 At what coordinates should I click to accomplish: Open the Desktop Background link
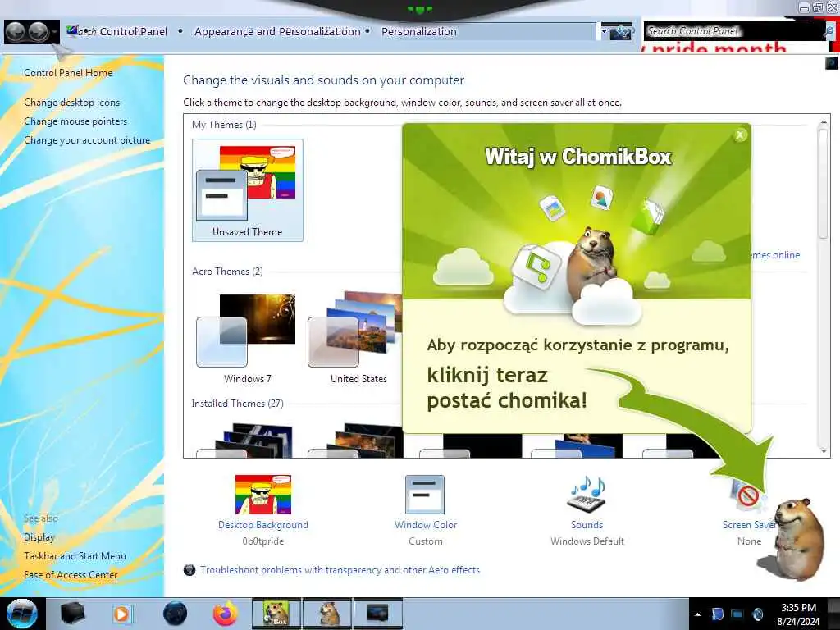click(263, 525)
